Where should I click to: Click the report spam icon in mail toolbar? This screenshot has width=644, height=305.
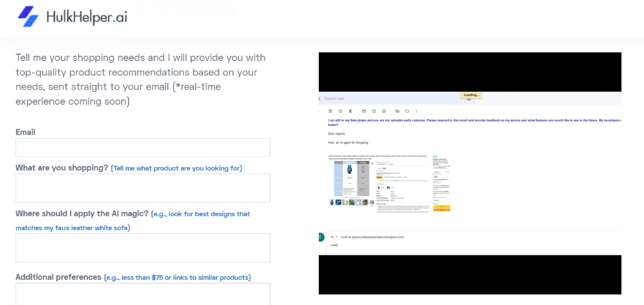point(340,111)
